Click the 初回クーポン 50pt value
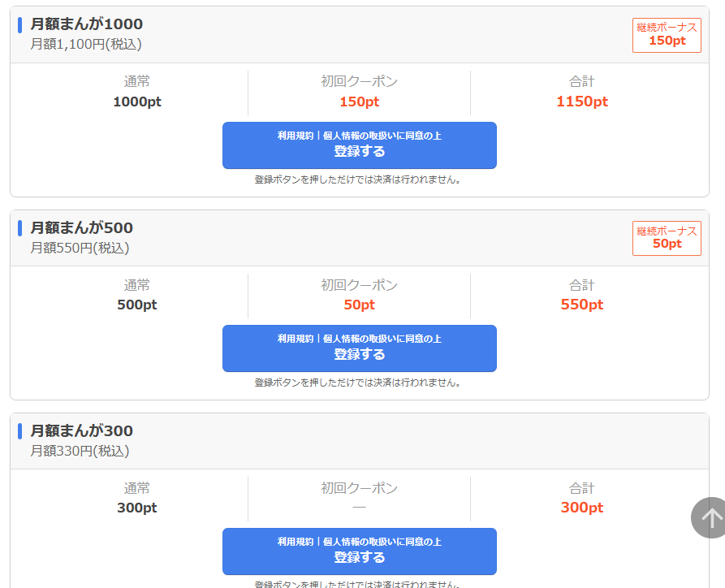725x588 pixels. [359, 305]
